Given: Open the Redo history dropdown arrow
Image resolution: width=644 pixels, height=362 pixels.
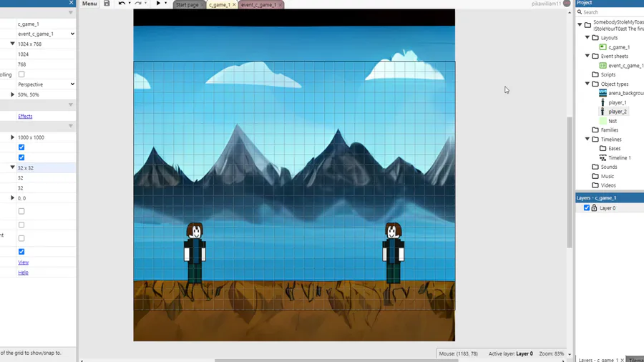Looking at the screenshot, I should pyautogui.click(x=146, y=4).
